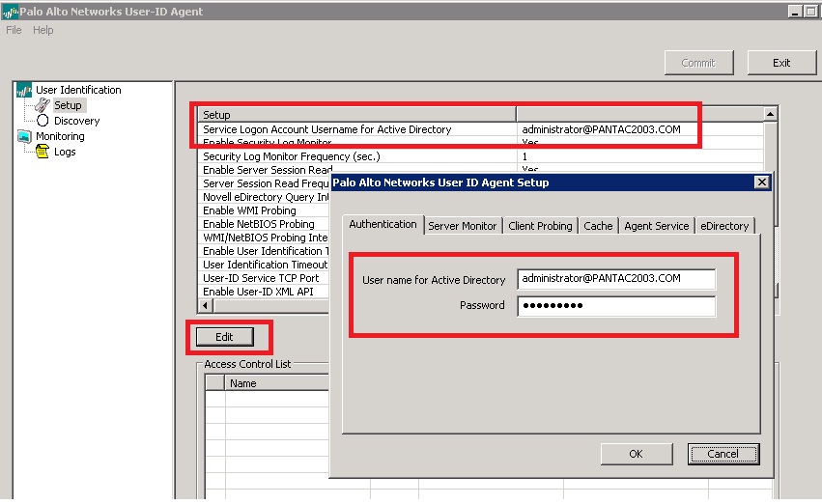Switch to the Client Probing tab

540,226
